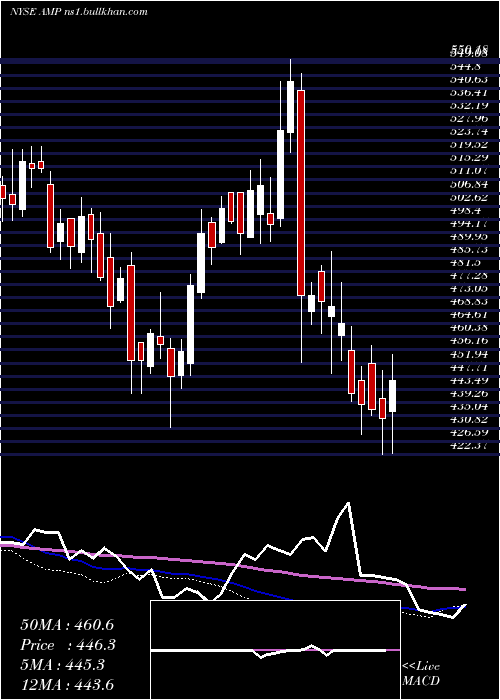
Task: Click the 422.37 price axis label
Action: click(x=469, y=446)
